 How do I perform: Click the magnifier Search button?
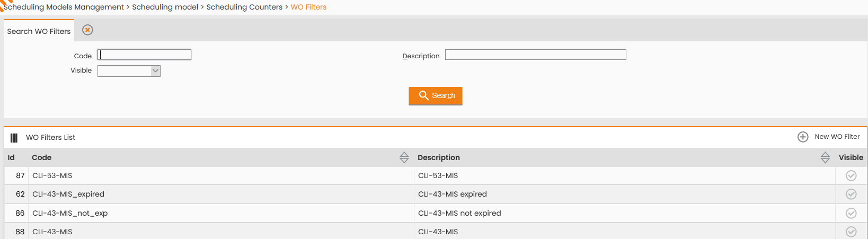(x=436, y=96)
